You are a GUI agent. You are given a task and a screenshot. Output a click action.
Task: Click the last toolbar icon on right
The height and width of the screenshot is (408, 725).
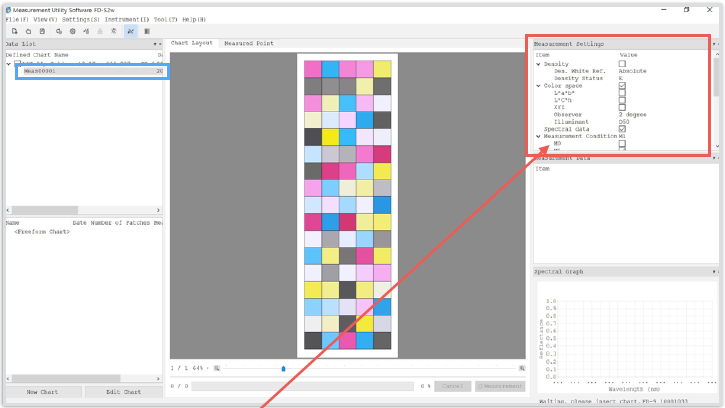(147, 31)
